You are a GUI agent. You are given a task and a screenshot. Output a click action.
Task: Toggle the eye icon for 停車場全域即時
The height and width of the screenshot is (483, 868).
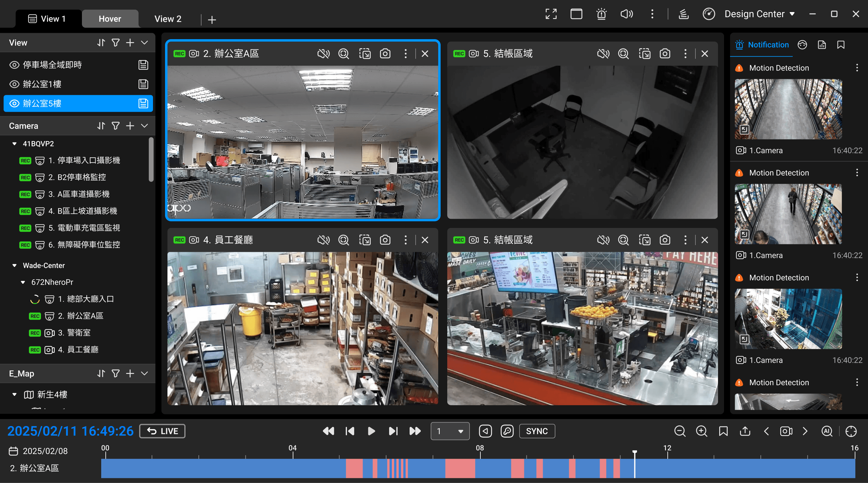coord(14,65)
